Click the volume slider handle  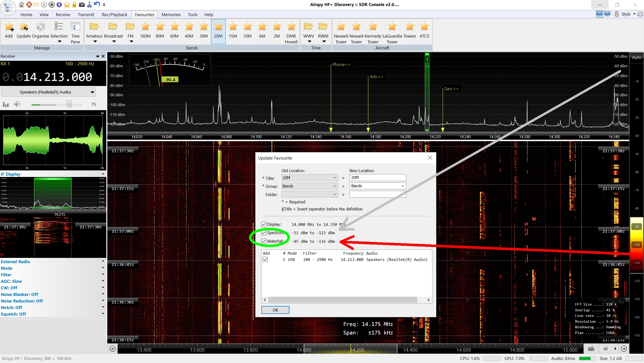pyautogui.click(x=69, y=104)
